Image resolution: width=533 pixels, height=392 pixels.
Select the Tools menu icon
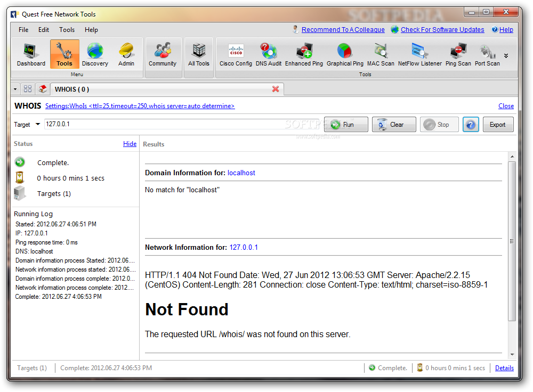[x=64, y=54]
